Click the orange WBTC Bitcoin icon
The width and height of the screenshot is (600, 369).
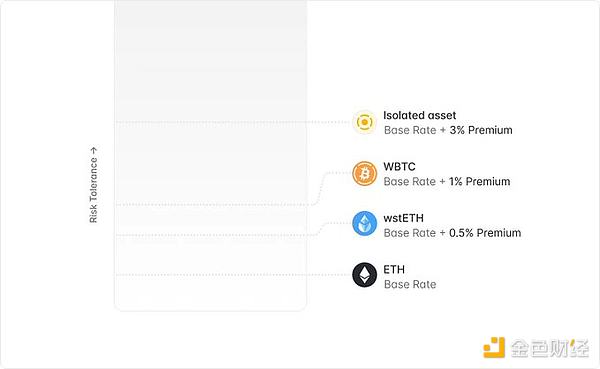coord(364,173)
